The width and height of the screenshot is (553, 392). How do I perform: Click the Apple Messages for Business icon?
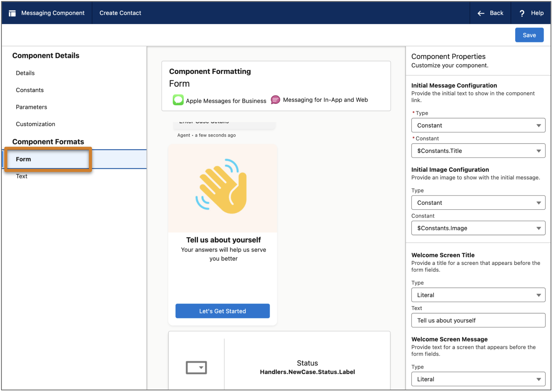178,100
